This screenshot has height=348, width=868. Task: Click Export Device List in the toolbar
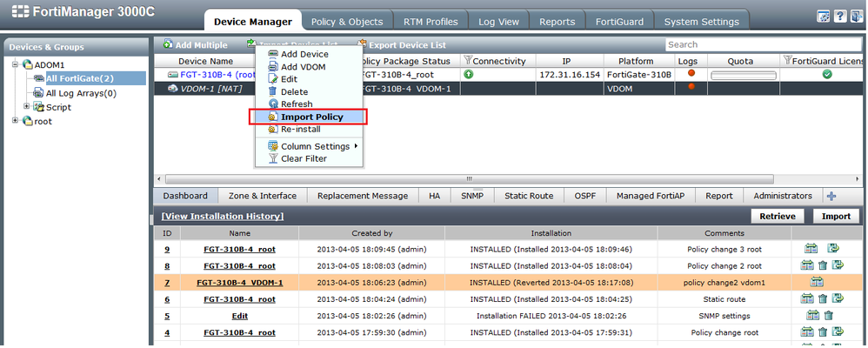pos(401,45)
